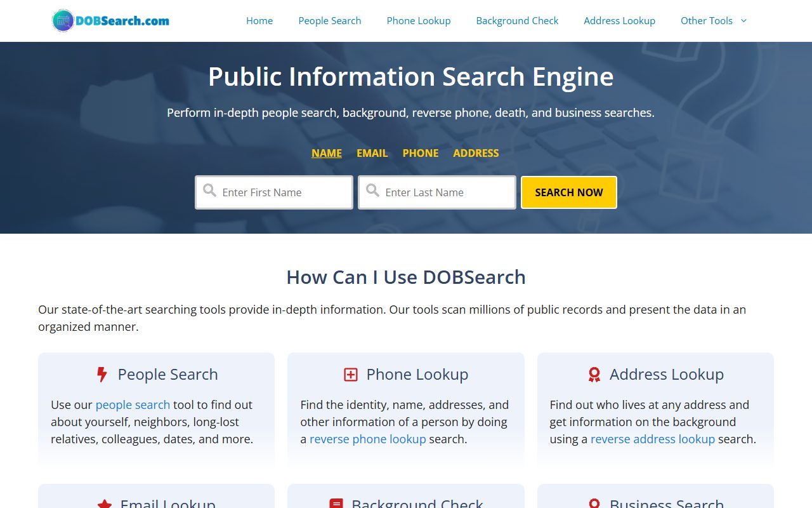Click the Phone Lookup plus-square icon

351,375
